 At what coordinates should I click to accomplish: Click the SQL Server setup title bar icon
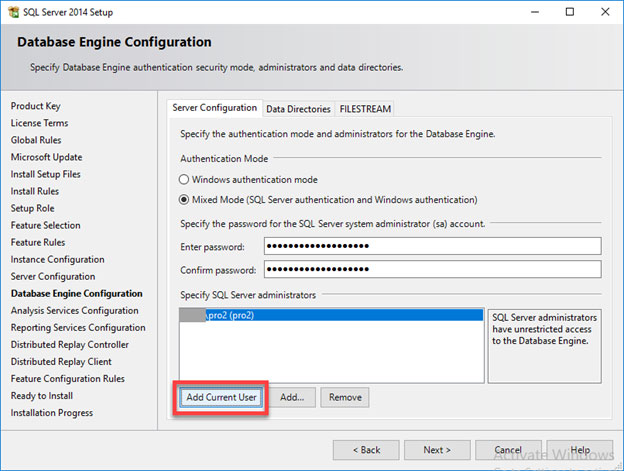click(x=14, y=12)
